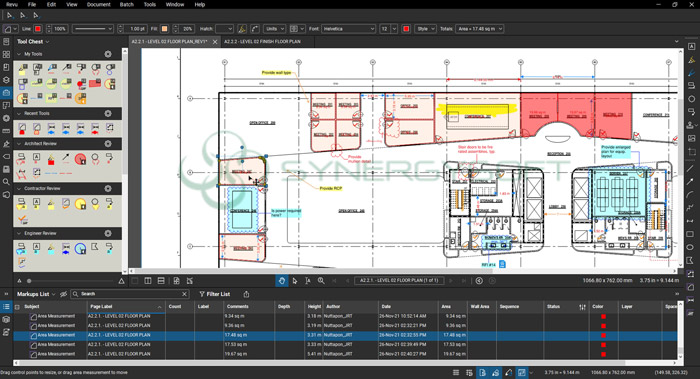Viewport: 700px width, 379px height.
Task: Collapse the Recent Tools section
Action: (19, 113)
